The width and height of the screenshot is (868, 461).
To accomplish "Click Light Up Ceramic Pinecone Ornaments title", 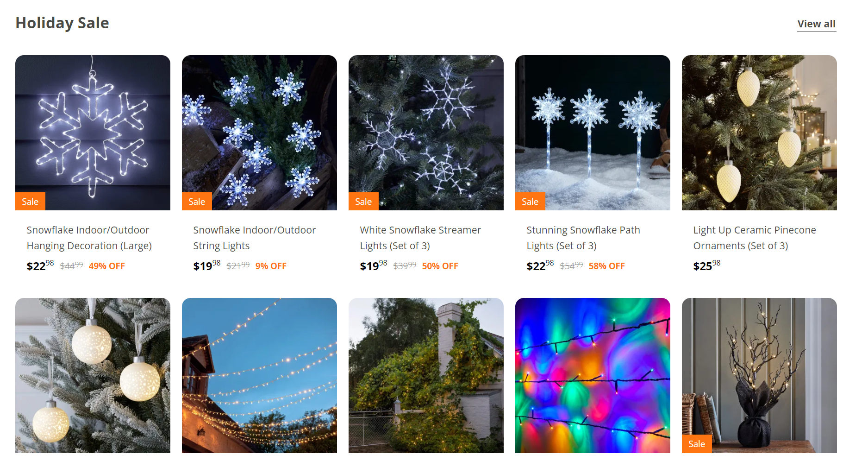I will point(755,238).
